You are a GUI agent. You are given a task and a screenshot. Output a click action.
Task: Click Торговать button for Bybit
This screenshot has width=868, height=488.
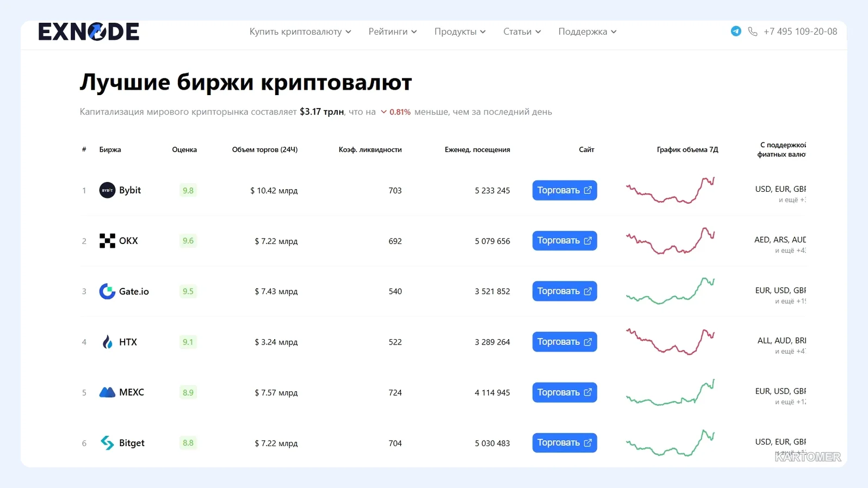[565, 190]
